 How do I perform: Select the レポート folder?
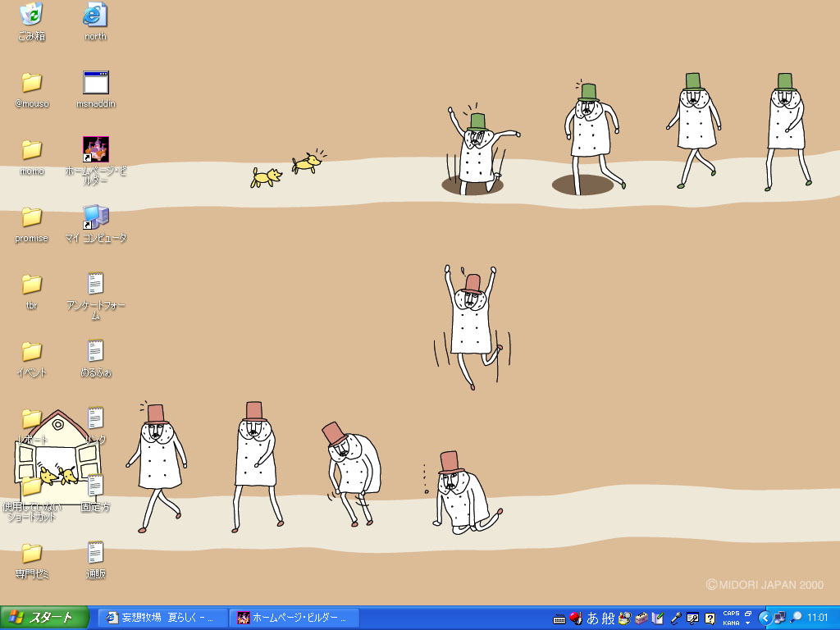pyautogui.click(x=32, y=427)
